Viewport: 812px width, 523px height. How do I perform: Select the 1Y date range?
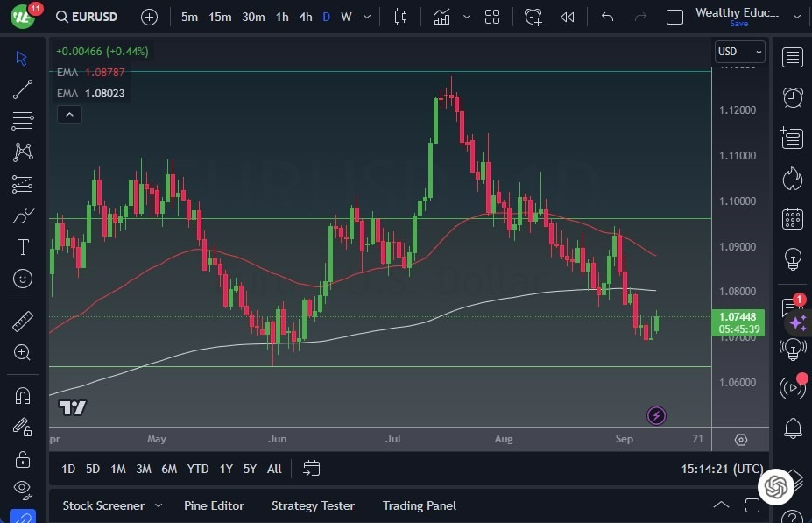pyautogui.click(x=225, y=469)
